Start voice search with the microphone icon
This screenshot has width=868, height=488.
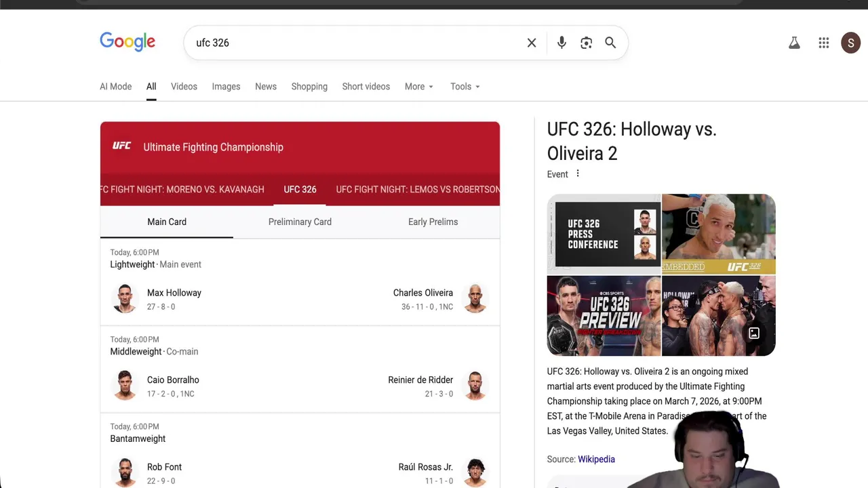coord(561,43)
